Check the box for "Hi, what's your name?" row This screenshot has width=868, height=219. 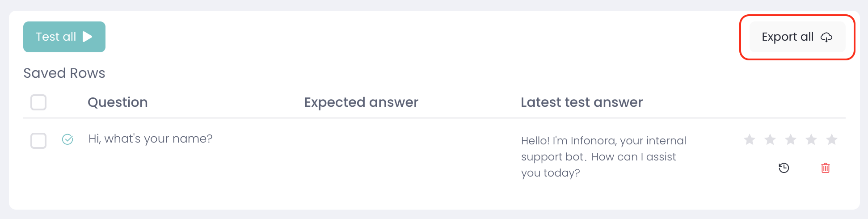pos(38,141)
